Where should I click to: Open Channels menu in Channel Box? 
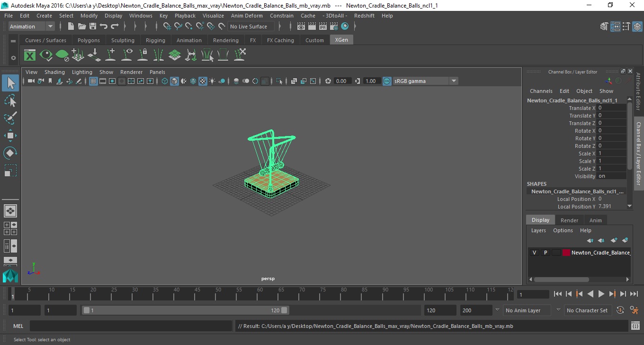click(541, 91)
